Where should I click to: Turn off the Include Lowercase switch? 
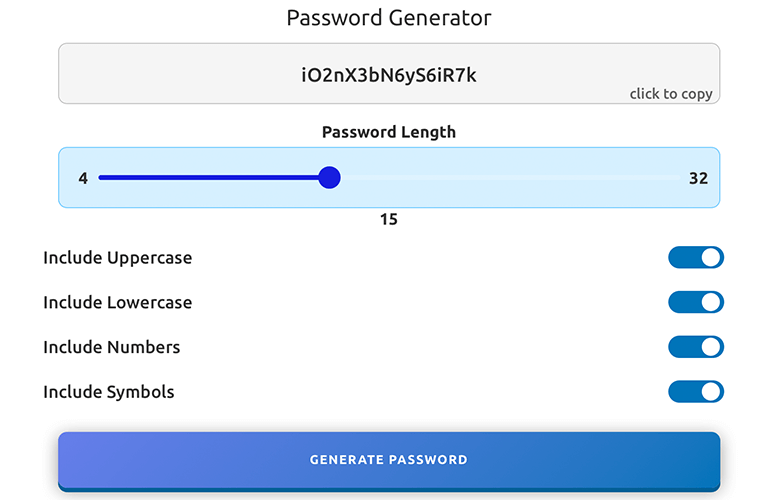click(696, 302)
